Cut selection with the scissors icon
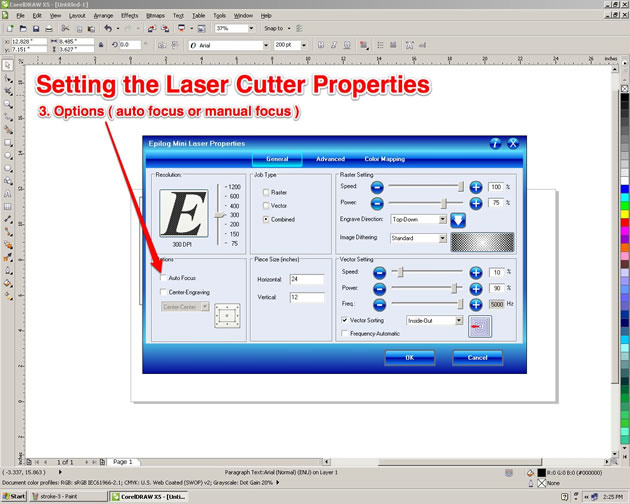 (65, 29)
